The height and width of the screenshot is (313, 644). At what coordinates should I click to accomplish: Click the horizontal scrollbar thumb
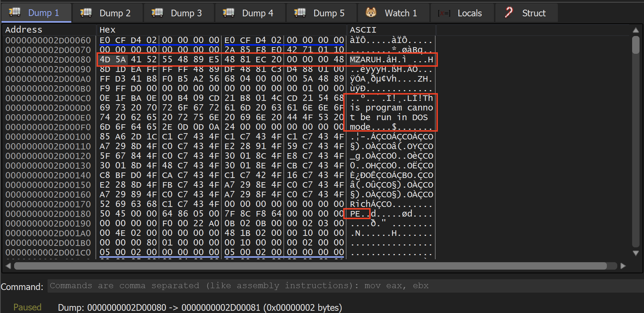pos(310,266)
